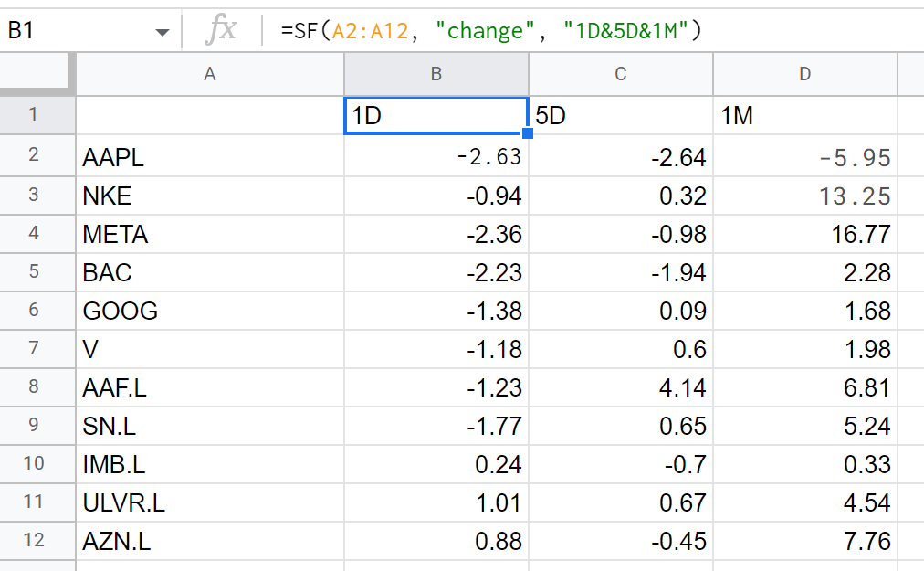Click the BAC ticker cell

click(x=210, y=272)
